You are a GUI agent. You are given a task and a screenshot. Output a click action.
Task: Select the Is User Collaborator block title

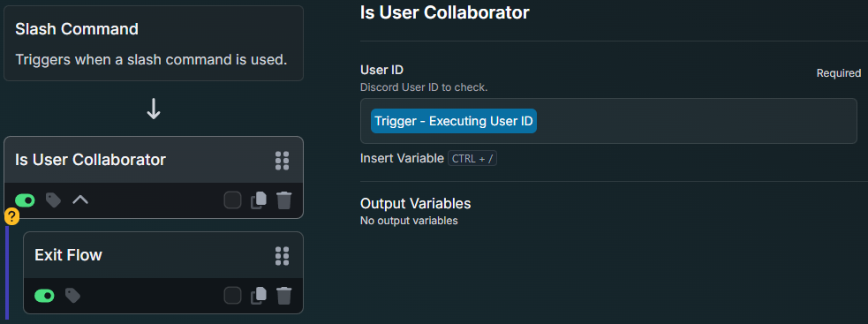[x=90, y=160]
